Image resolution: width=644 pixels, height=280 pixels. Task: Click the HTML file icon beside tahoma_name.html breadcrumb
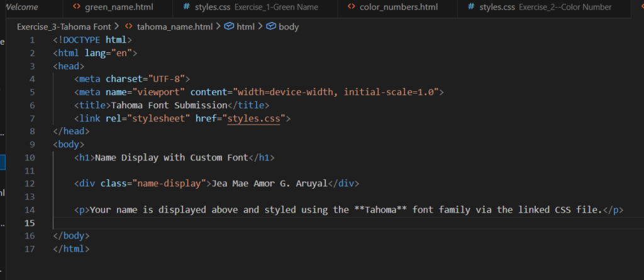(129, 27)
